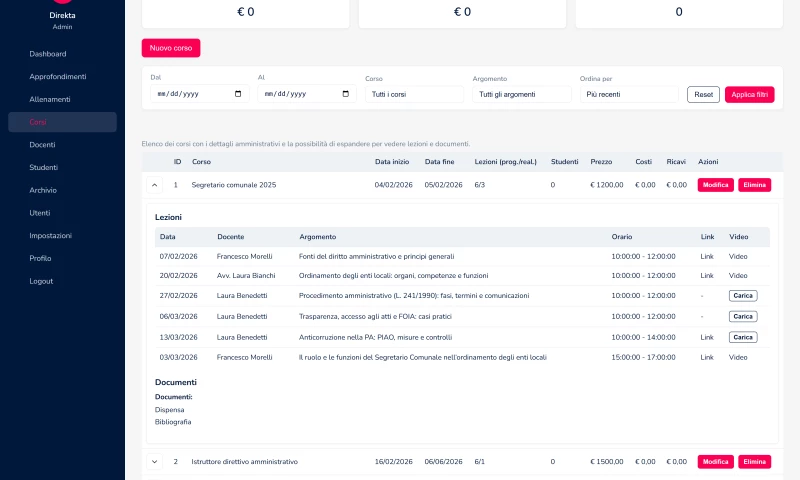Viewport: 800px width, 480px height.
Task: Open Video for the 07/02/2026 lesson
Action: tap(738, 257)
